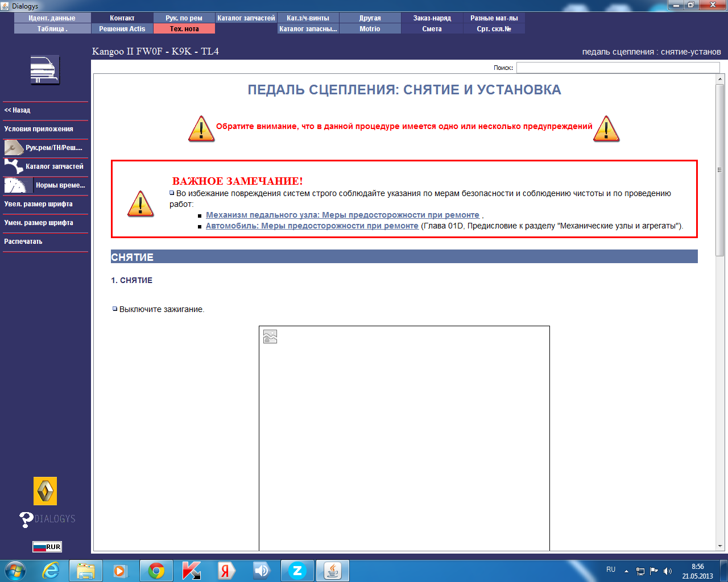Viewport: 728px width, 582px height.
Task: Click warning triangle inside ВАЖНОЕ ЗАМЕЧАНИЕ box
Action: [140, 203]
